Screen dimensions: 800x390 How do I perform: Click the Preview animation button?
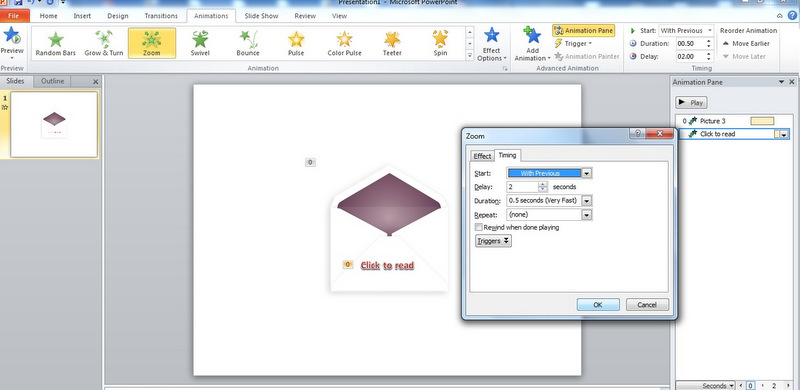click(12, 43)
